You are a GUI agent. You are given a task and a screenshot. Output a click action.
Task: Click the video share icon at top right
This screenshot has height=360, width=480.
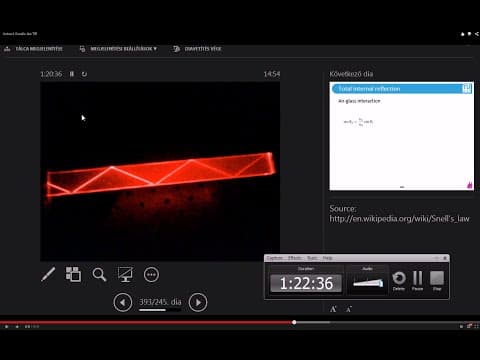click(x=477, y=34)
